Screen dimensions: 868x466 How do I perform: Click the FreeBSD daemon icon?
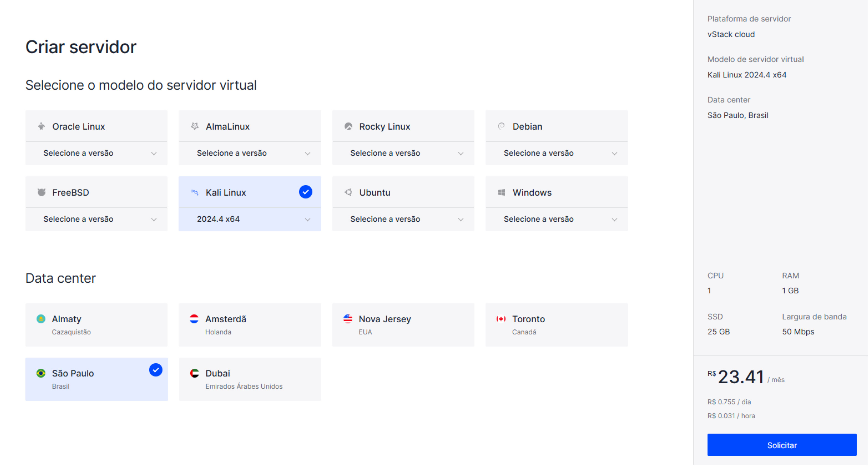41,193
